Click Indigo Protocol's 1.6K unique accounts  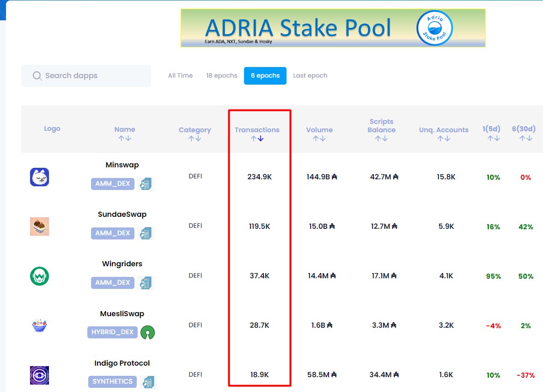coord(446,375)
